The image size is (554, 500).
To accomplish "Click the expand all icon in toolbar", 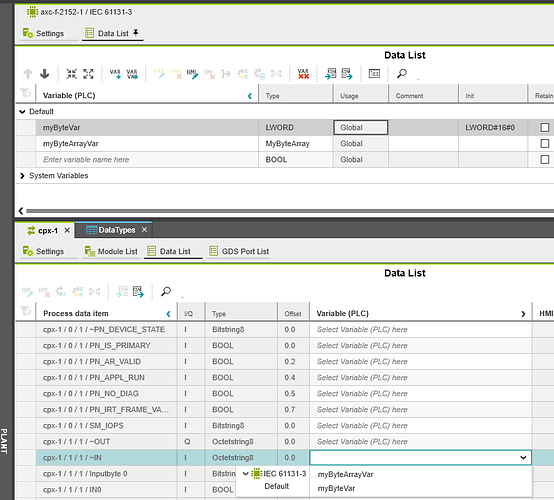I will click(x=88, y=74).
